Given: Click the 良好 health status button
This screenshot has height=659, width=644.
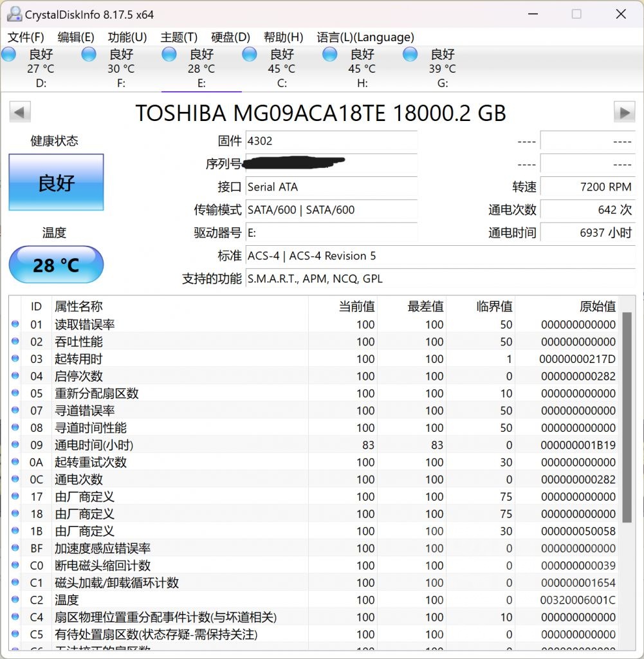Looking at the screenshot, I should point(55,181).
